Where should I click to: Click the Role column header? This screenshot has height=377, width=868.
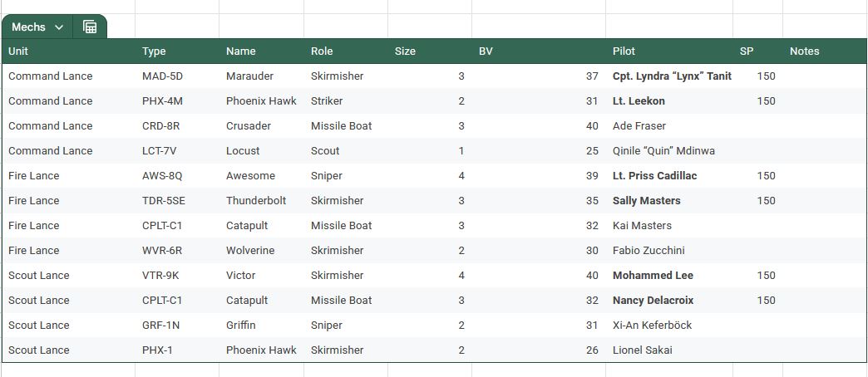(322, 51)
